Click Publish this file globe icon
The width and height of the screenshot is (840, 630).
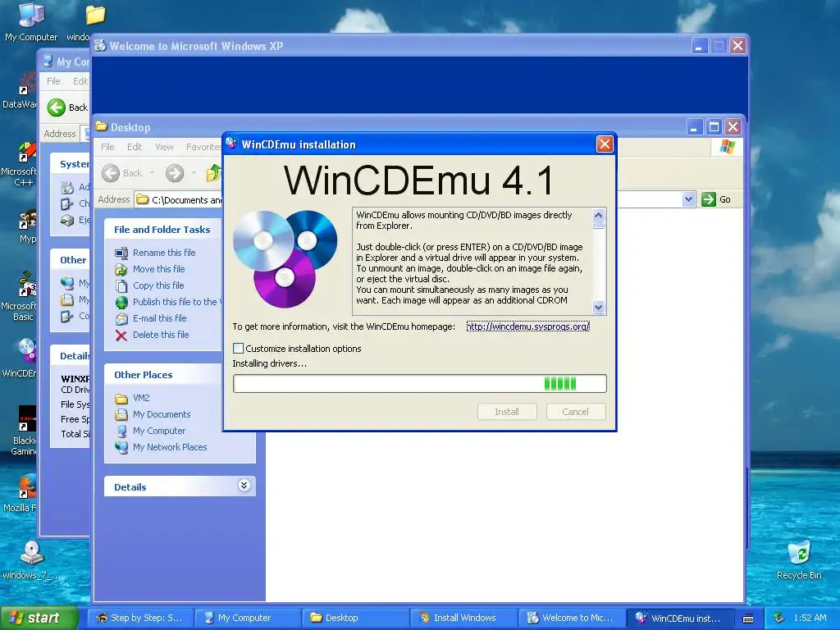point(121,302)
